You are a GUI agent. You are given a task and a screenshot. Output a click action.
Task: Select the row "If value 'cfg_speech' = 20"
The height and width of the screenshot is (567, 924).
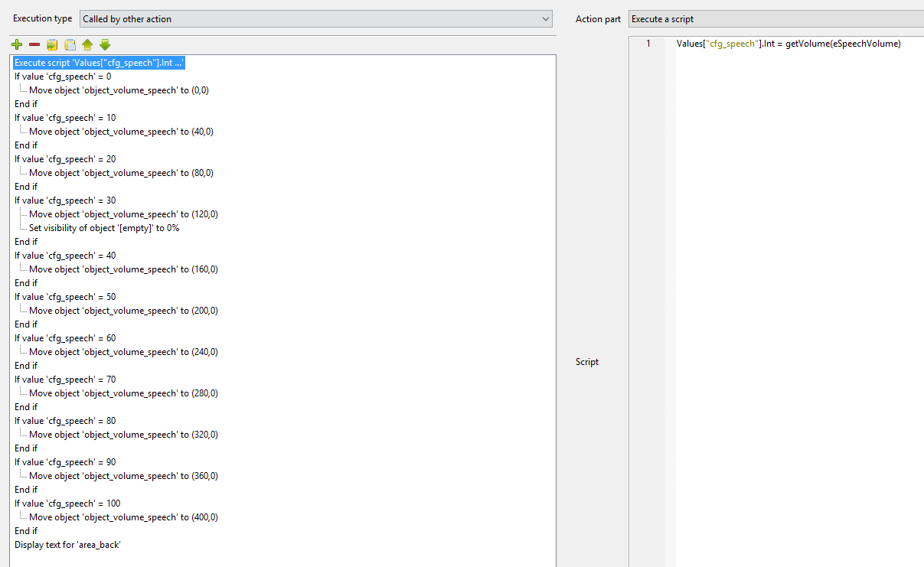65,159
